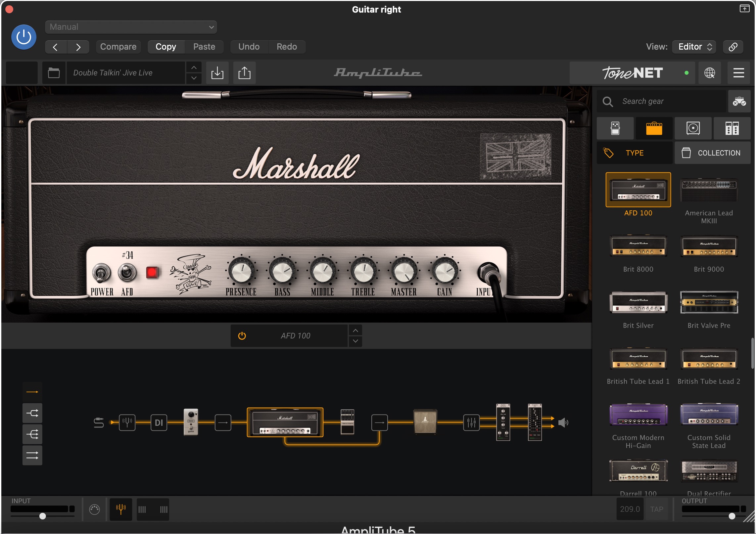This screenshot has width=756, height=534.
Task: Switch to previous amp model with up chevron
Action: (x=355, y=331)
